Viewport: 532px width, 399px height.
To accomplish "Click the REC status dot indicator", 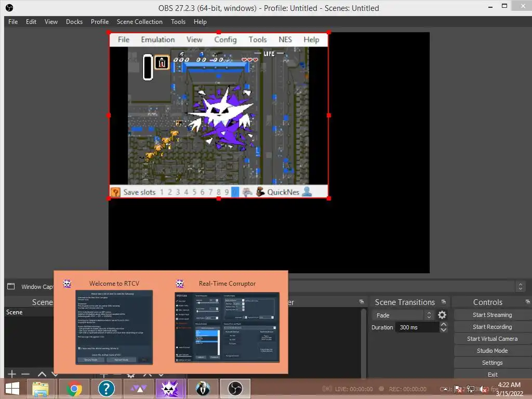I will pos(381,389).
